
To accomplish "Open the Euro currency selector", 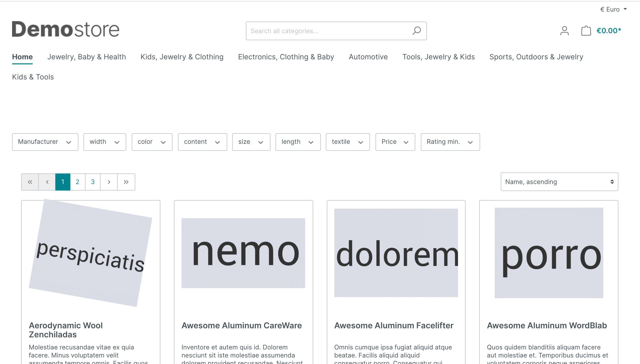I will [x=613, y=10].
